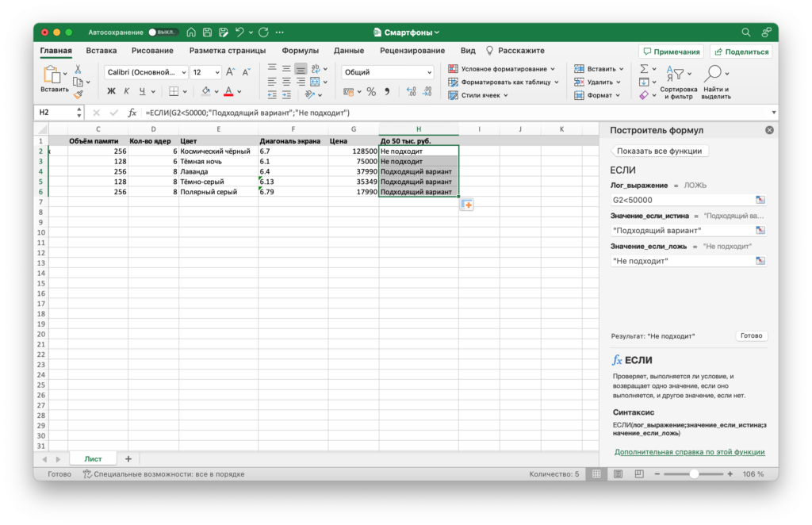The height and width of the screenshot is (525, 812).
Task: Click the Поделиться button
Action: click(741, 52)
